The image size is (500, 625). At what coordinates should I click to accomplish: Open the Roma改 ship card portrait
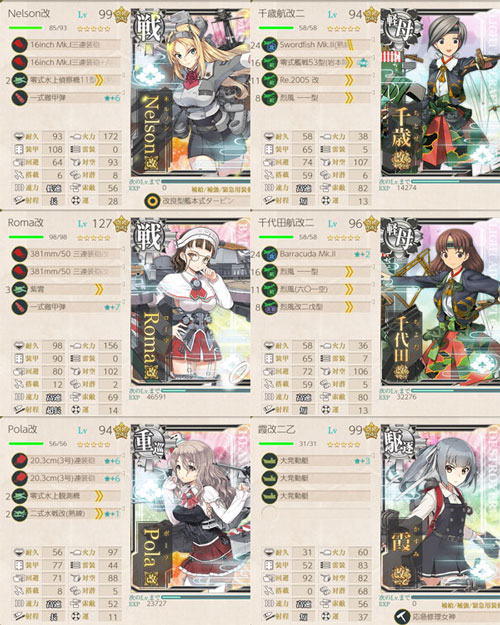(x=191, y=302)
